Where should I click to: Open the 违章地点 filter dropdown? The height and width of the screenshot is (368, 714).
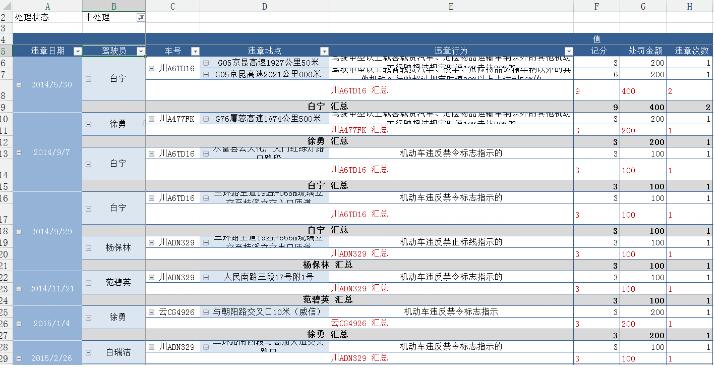pyautogui.click(x=324, y=51)
